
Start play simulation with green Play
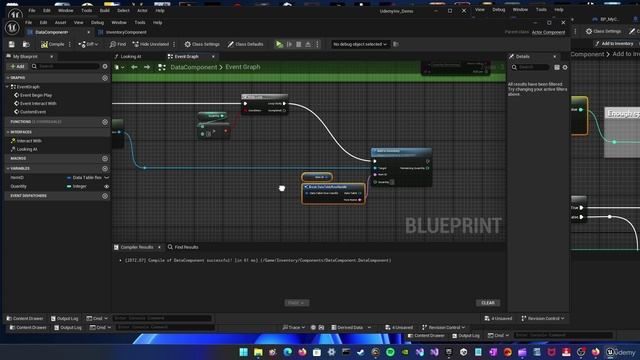(x=279, y=44)
